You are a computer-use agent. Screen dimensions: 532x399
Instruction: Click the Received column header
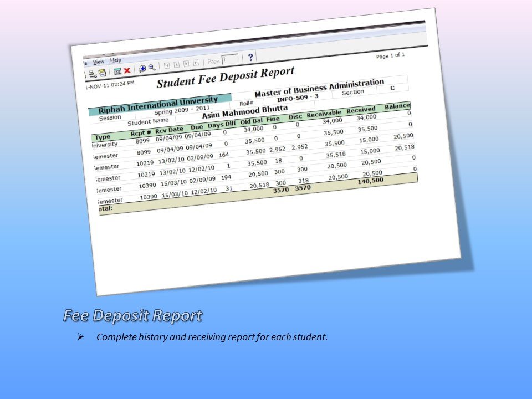(361, 110)
